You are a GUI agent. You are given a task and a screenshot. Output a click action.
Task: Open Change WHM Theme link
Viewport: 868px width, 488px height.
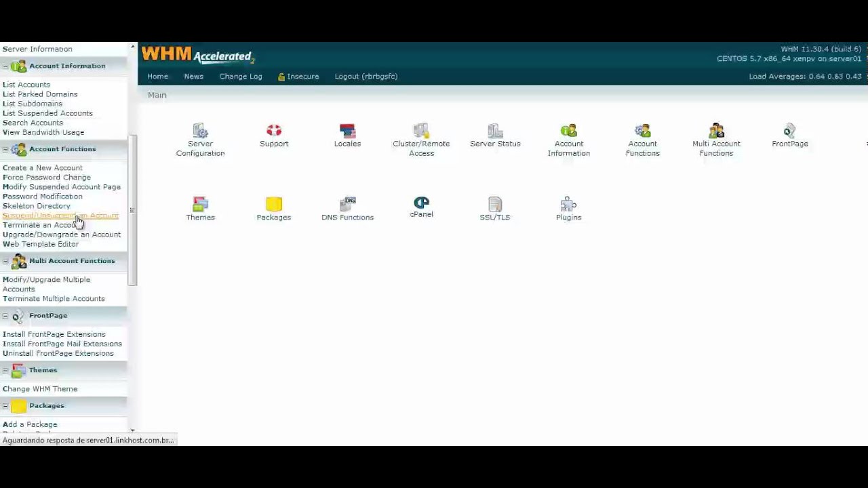click(40, 389)
